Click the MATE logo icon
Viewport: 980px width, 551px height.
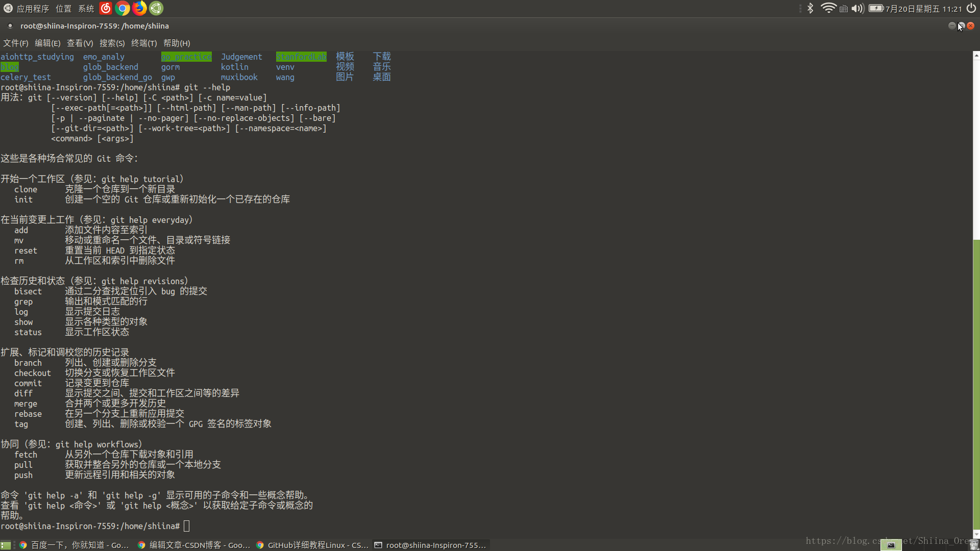(8, 8)
